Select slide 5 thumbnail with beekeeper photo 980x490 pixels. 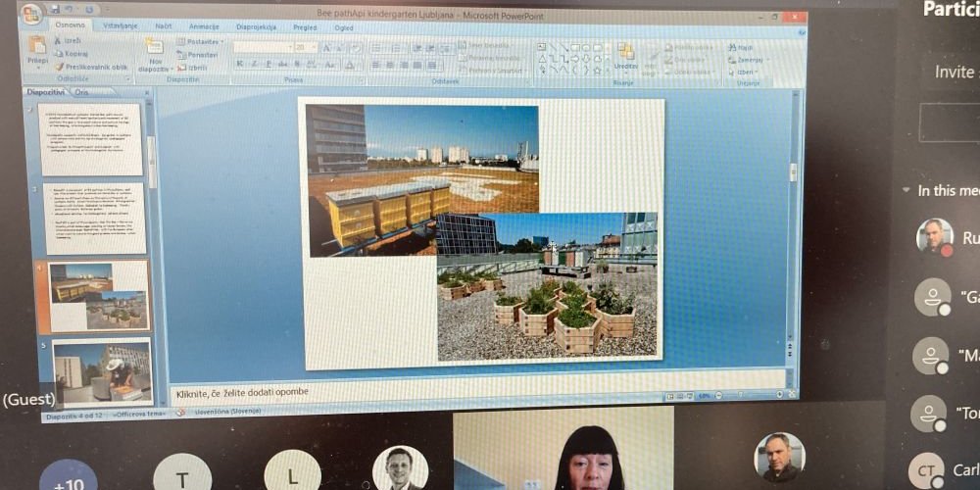102,372
